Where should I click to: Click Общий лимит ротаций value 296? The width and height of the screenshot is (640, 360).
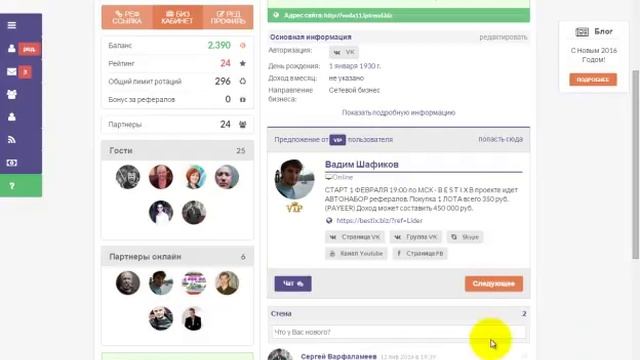click(223, 81)
